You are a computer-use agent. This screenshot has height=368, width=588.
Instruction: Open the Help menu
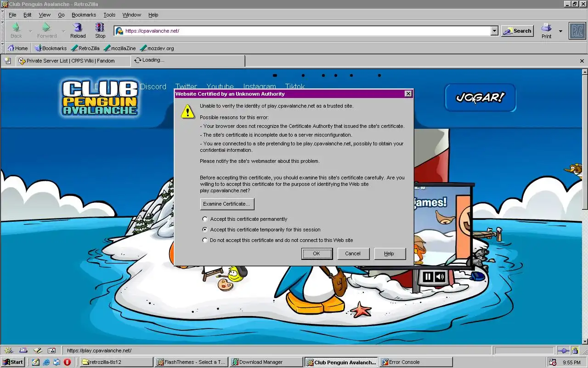point(153,15)
